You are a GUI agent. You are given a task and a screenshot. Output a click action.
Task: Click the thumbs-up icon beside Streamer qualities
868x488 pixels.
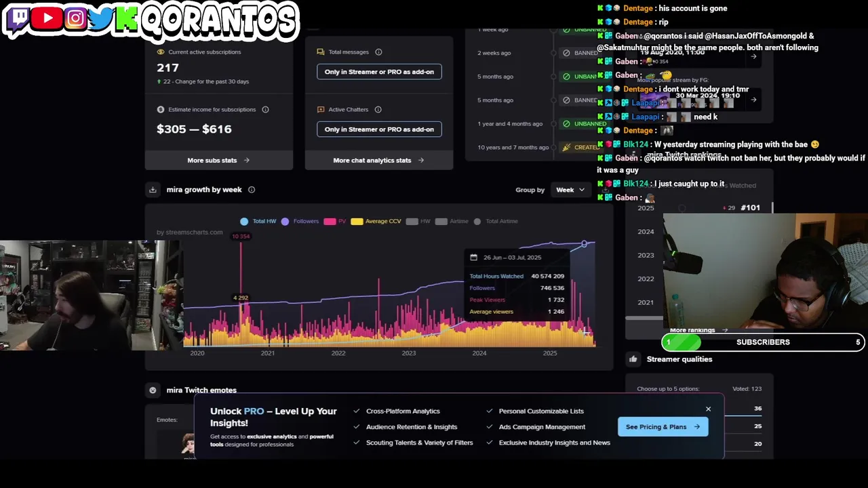pyautogui.click(x=633, y=359)
